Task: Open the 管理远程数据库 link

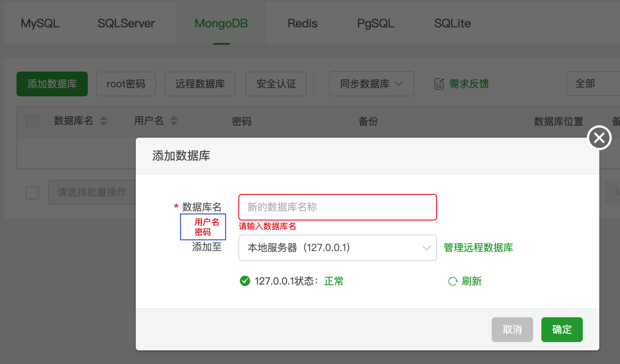Action: tap(478, 248)
